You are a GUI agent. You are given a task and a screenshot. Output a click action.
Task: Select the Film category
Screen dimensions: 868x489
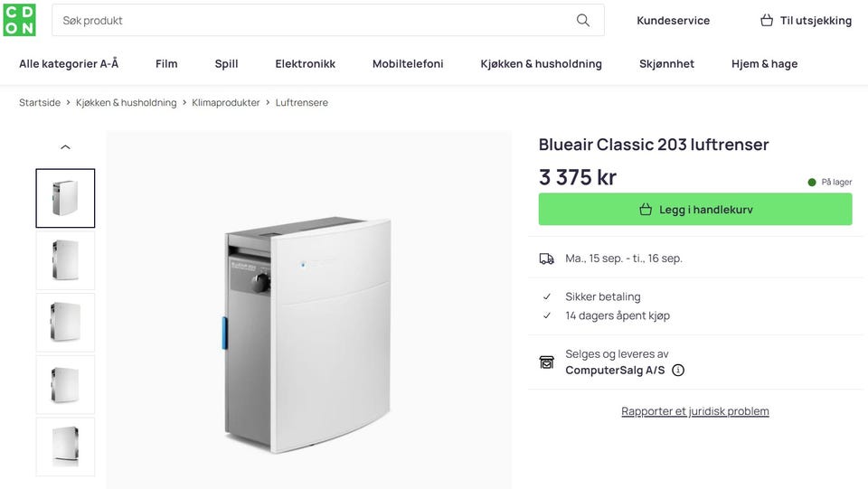(x=166, y=64)
